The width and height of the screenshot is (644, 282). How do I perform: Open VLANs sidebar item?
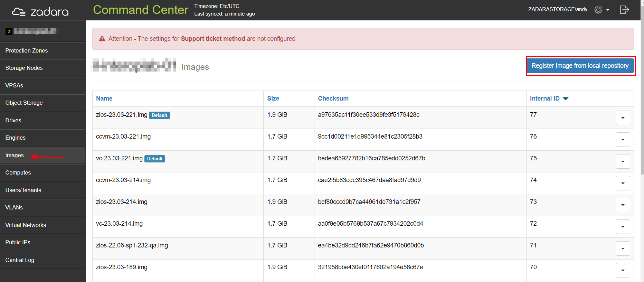coord(42,208)
